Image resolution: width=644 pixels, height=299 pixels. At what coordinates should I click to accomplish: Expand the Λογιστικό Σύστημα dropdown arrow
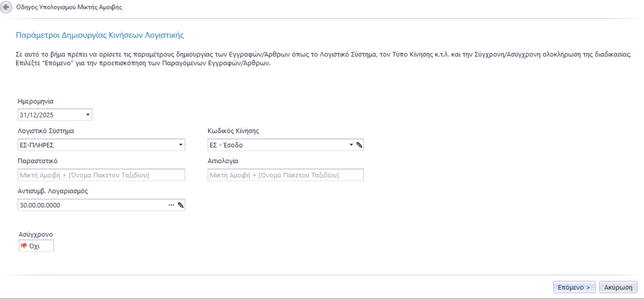tap(180, 145)
